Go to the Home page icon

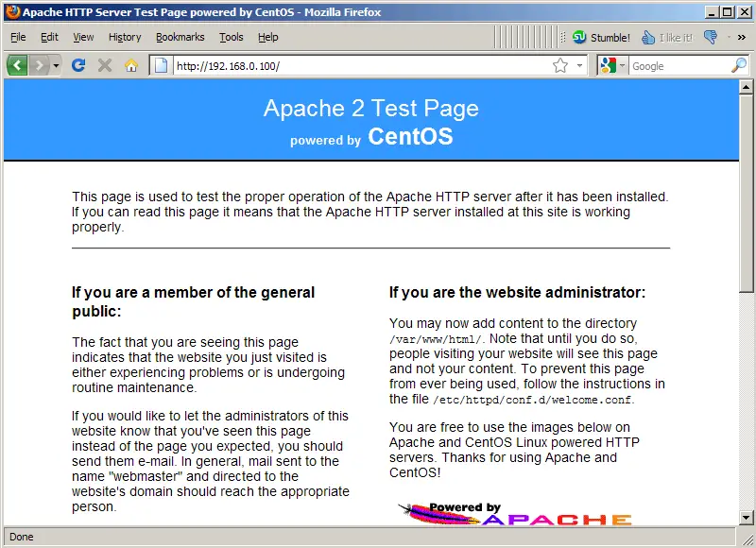(131, 65)
